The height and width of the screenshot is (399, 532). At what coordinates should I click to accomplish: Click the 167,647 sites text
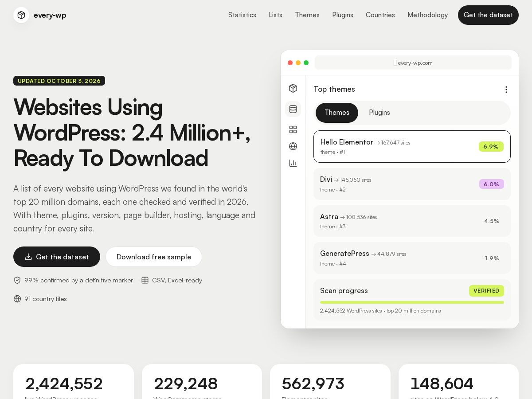(393, 143)
